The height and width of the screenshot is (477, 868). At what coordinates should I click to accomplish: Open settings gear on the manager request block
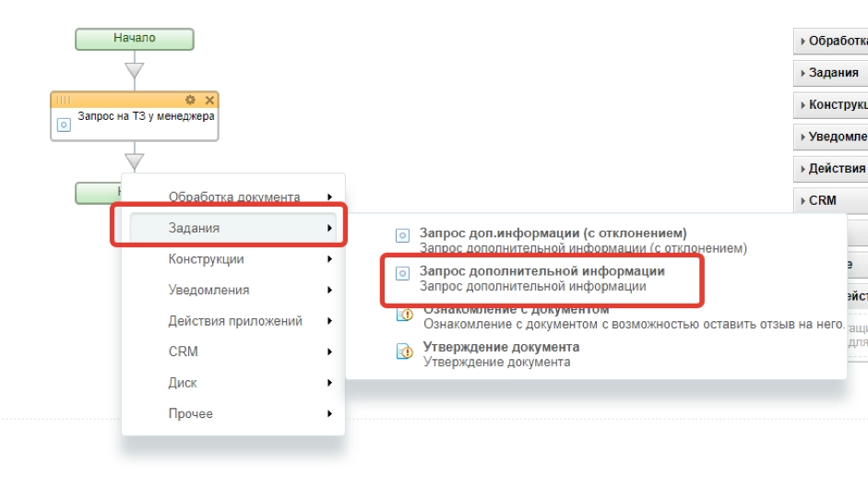pos(191,100)
